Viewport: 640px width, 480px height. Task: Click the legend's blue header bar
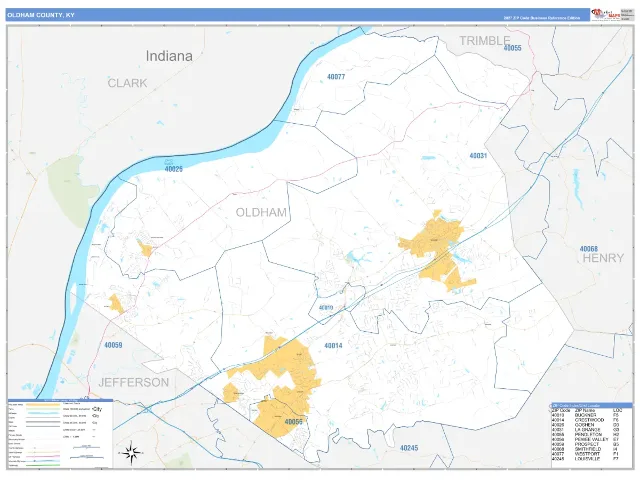pos(60,400)
